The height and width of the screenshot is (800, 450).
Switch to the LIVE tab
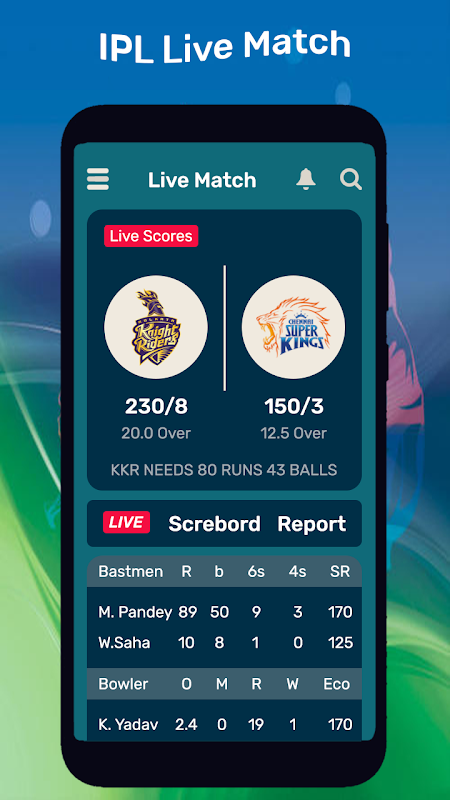click(127, 522)
